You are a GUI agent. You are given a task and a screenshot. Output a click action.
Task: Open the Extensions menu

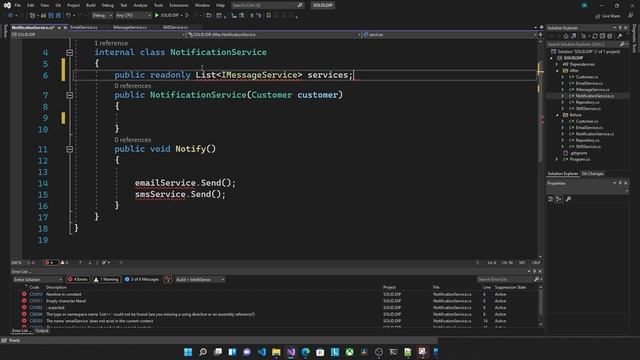[179, 5]
